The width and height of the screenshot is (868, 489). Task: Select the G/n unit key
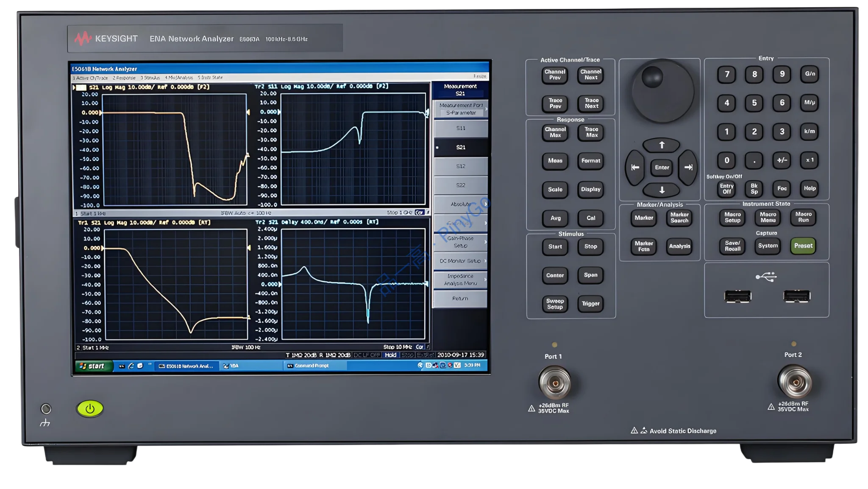click(x=810, y=74)
